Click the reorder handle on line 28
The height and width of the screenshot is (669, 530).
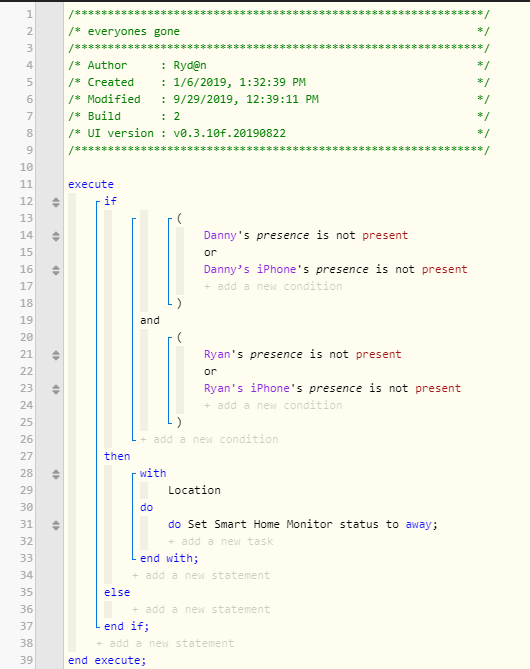[56, 474]
